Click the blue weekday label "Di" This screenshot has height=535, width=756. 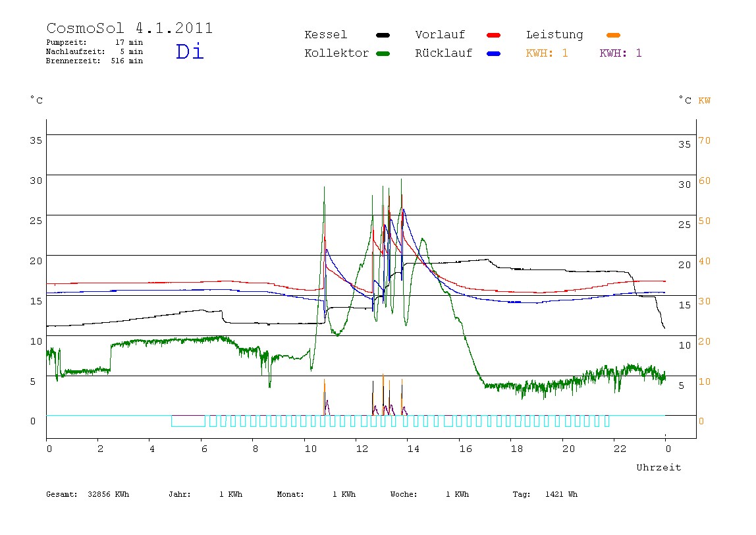click(190, 51)
